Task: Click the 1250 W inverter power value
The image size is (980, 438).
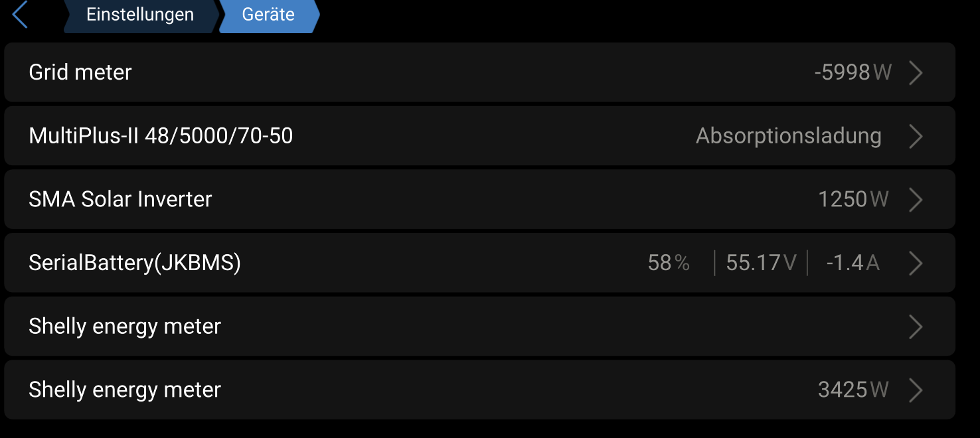Action: coord(853,199)
